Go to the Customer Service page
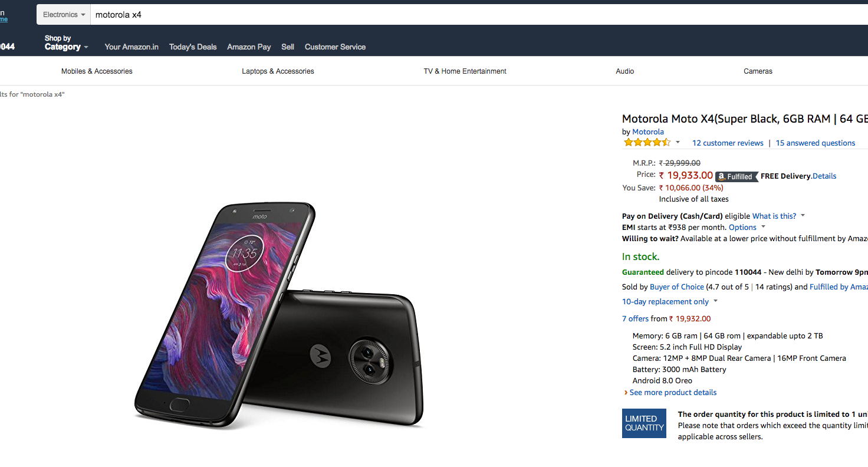Screen dimensions: 868x467 click(x=335, y=47)
